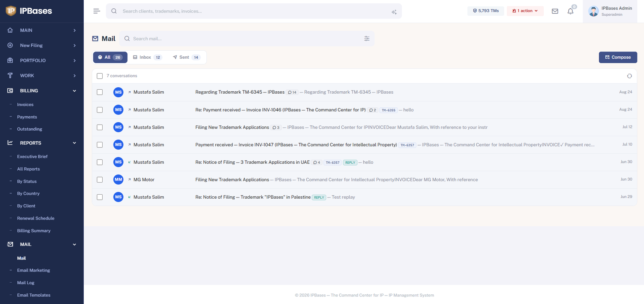
Task: Click the REPORTS chart icon
Action: pyautogui.click(x=10, y=143)
